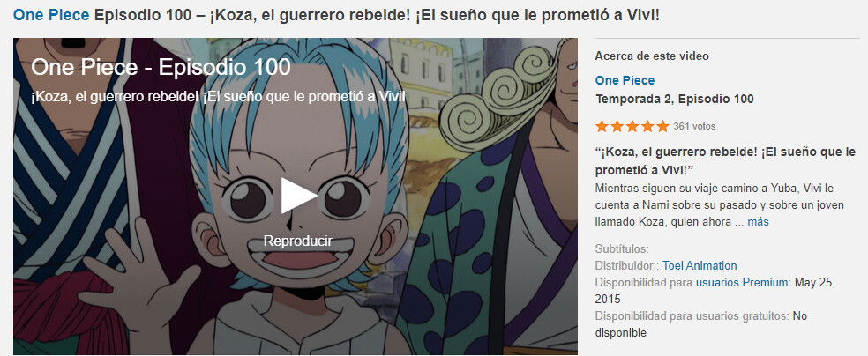Open the One Piece link in page heading
This screenshot has height=356, width=868.
click(x=51, y=15)
